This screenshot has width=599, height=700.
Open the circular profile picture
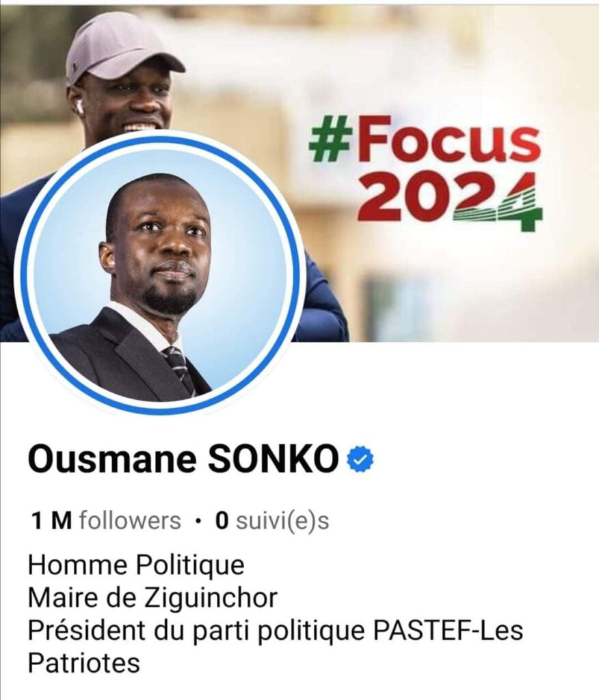pyautogui.click(x=160, y=273)
